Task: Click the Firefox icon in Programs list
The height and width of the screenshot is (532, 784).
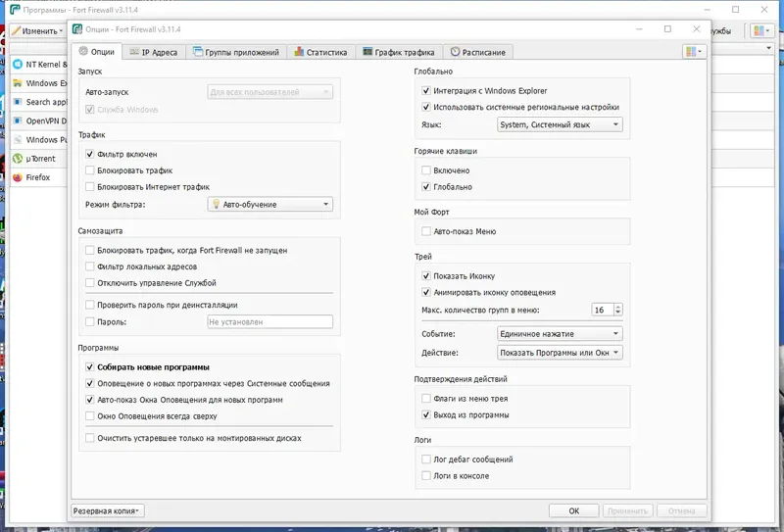Action: (18, 177)
